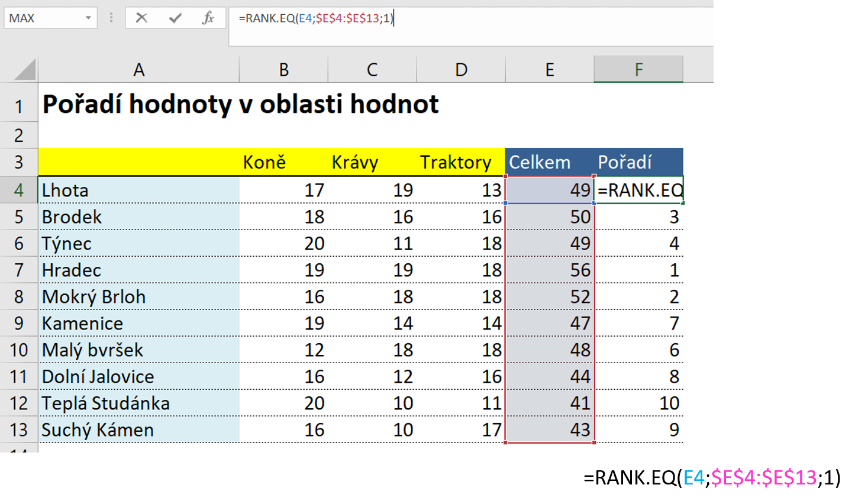Select row 13 header
Image resolution: width=855 pixels, height=504 pixels.
click(19, 429)
